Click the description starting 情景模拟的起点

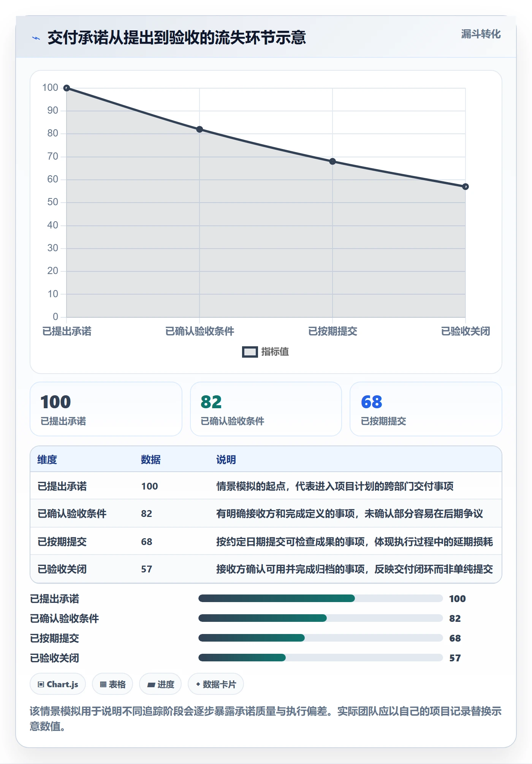335,486
